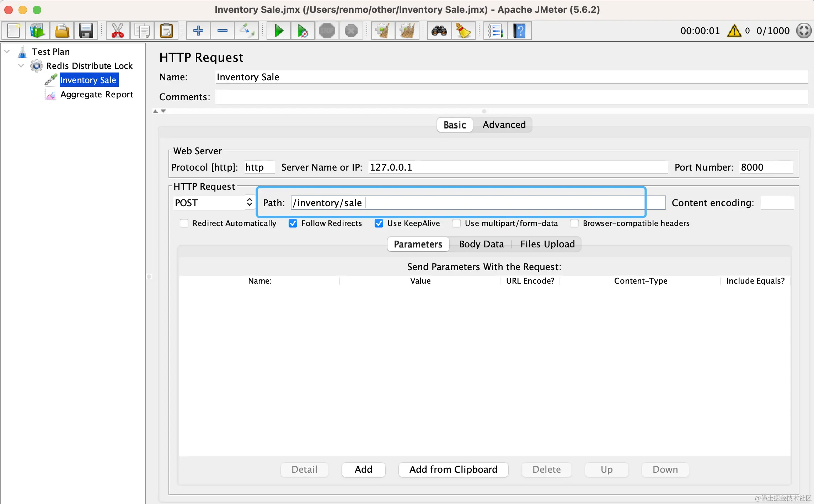Open the POST method dropdown
814x504 pixels.
(214, 203)
